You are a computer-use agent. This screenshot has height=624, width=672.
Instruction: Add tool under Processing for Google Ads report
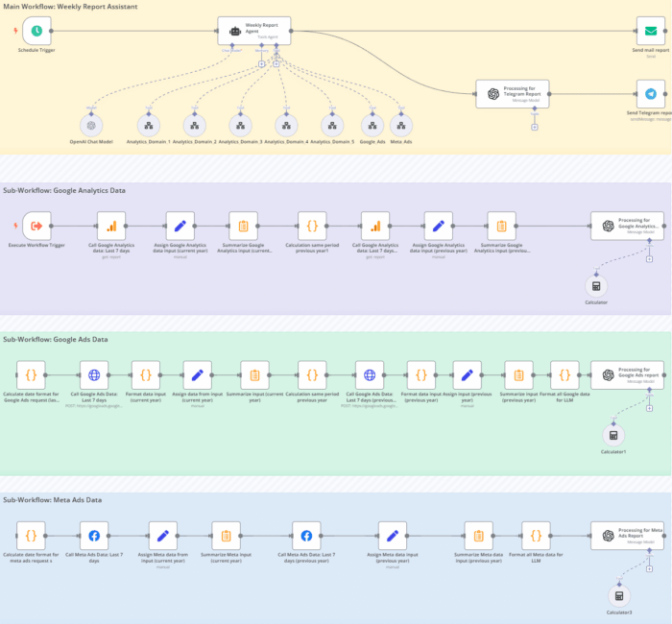pos(649,408)
